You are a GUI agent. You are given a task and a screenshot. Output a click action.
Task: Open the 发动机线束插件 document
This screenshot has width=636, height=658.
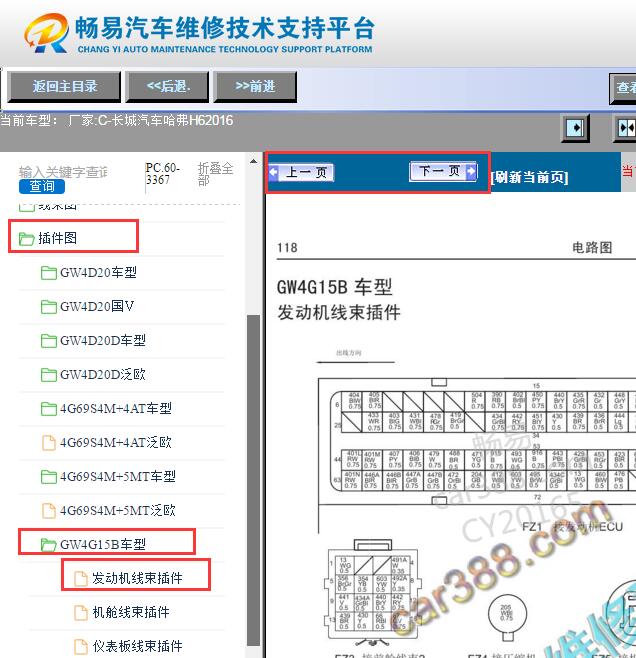(137, 578)
